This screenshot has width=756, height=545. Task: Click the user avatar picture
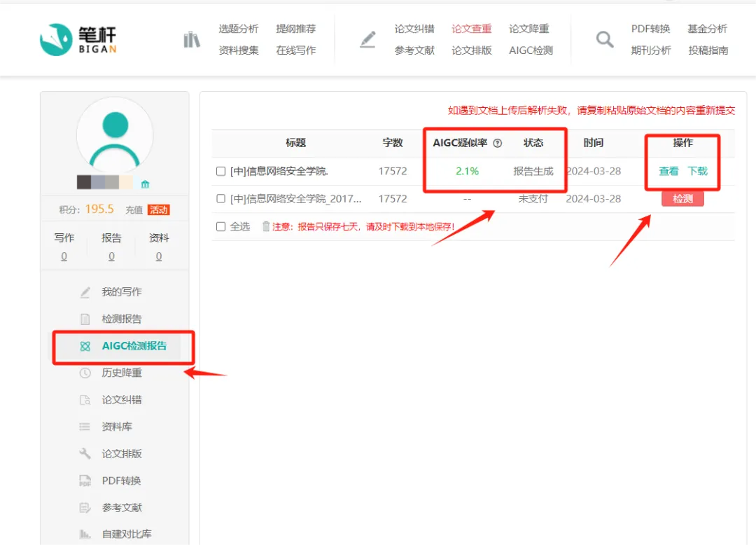(x=115, y=134)
